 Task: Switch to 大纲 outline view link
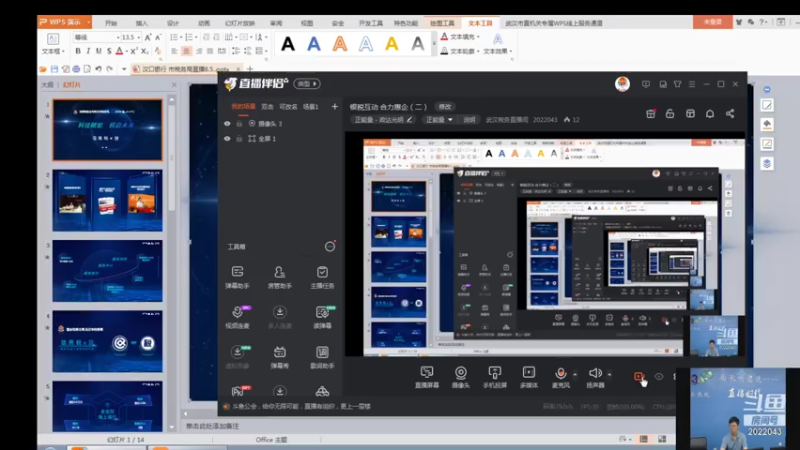(x=47, y=85)
